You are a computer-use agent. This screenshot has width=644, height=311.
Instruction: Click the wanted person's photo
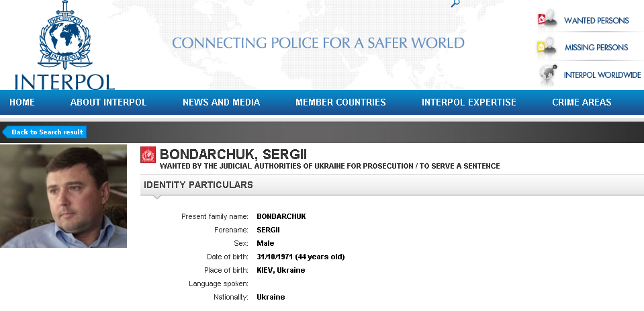(63, 196)
